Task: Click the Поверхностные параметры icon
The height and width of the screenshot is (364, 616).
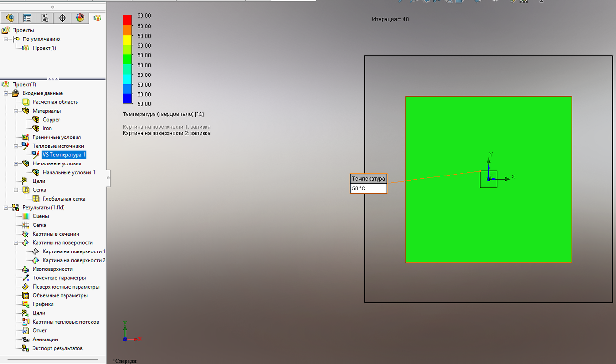Action: pyautogui.click(x=26, y=287)
